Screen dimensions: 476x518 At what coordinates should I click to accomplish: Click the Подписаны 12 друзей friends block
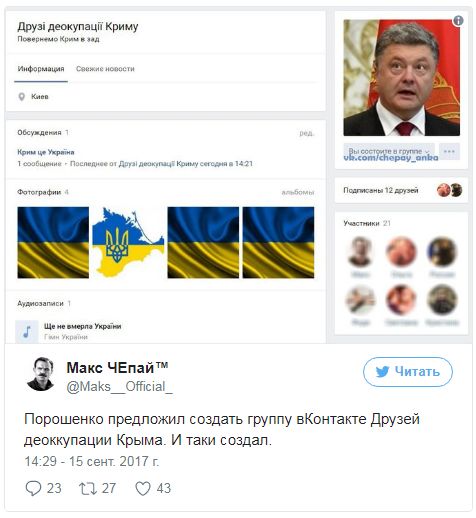[401, 190]
